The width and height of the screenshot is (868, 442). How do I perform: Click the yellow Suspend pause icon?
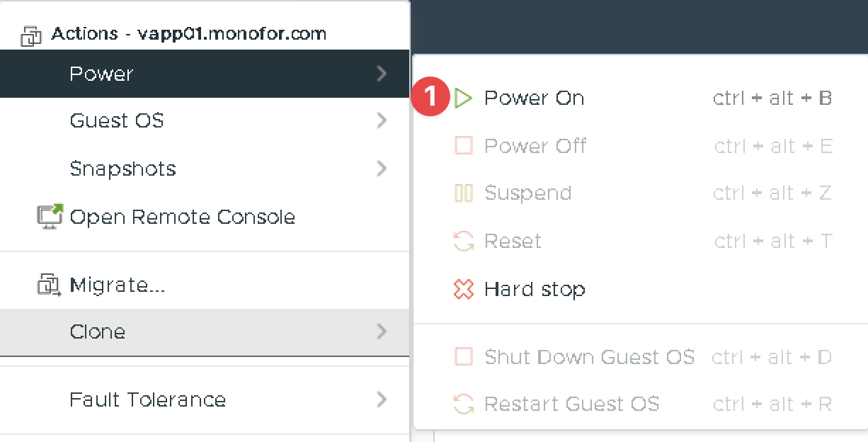[463, 193]
